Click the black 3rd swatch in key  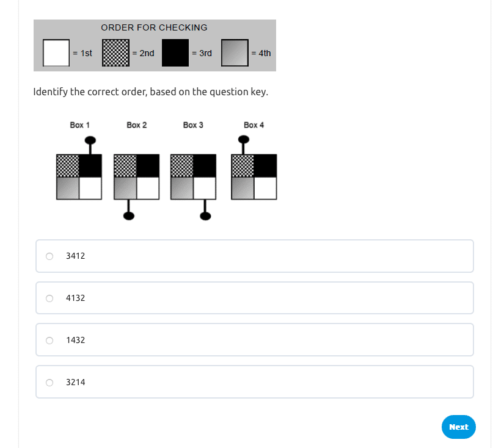pyautogui.click(x=175, y=53)
